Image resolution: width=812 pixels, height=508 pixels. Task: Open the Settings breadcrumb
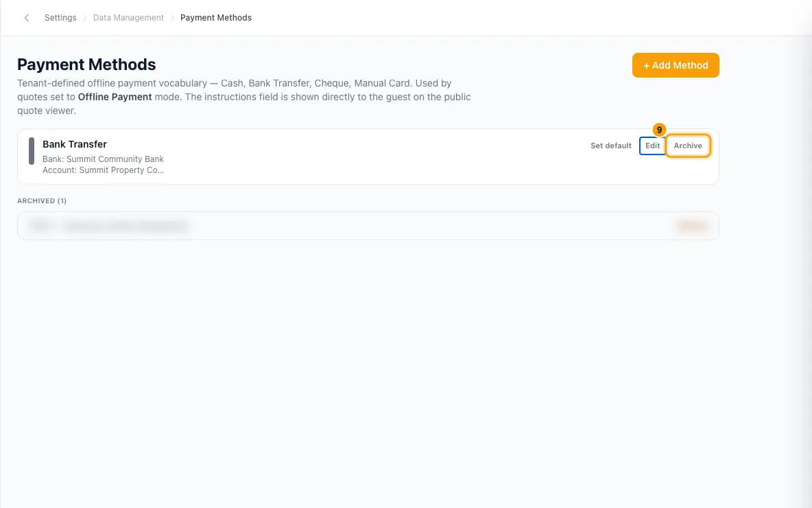pos(60,18)
